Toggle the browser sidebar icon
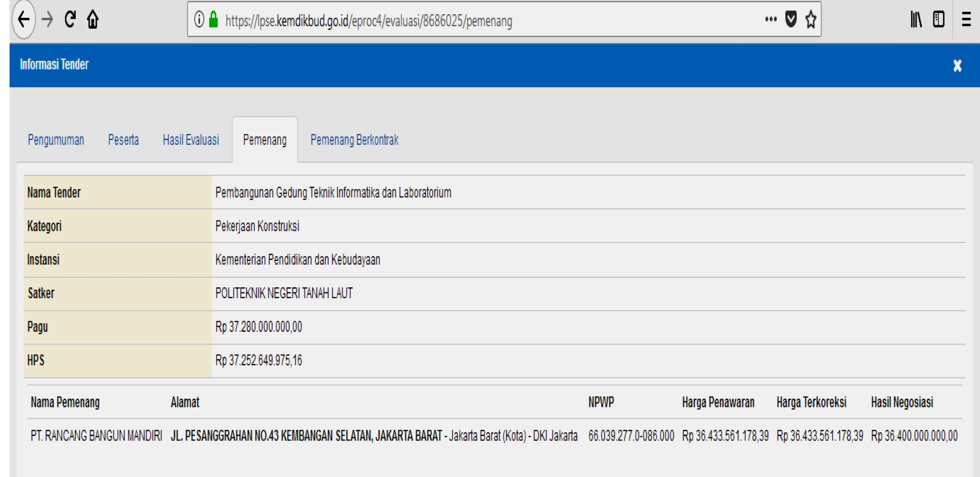 939,19
